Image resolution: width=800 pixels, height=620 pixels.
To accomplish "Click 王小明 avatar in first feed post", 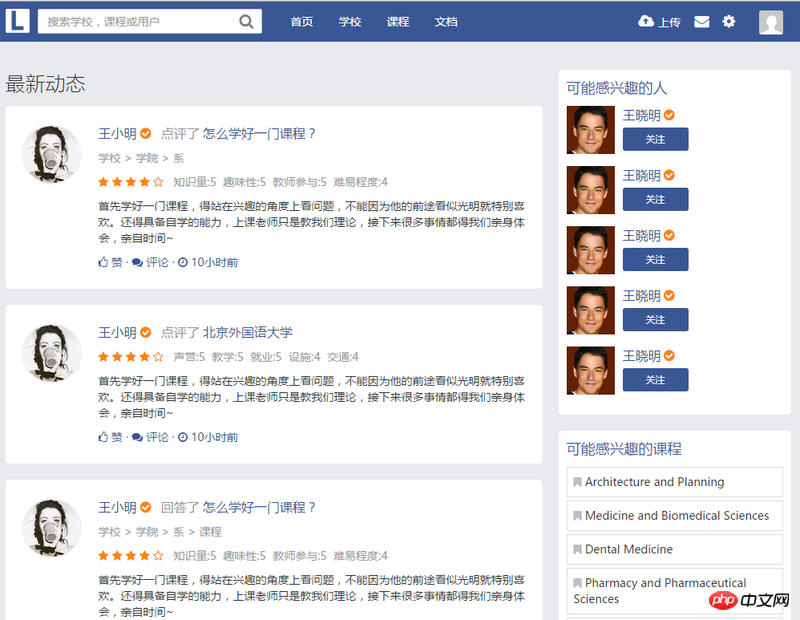I will 52,154.
